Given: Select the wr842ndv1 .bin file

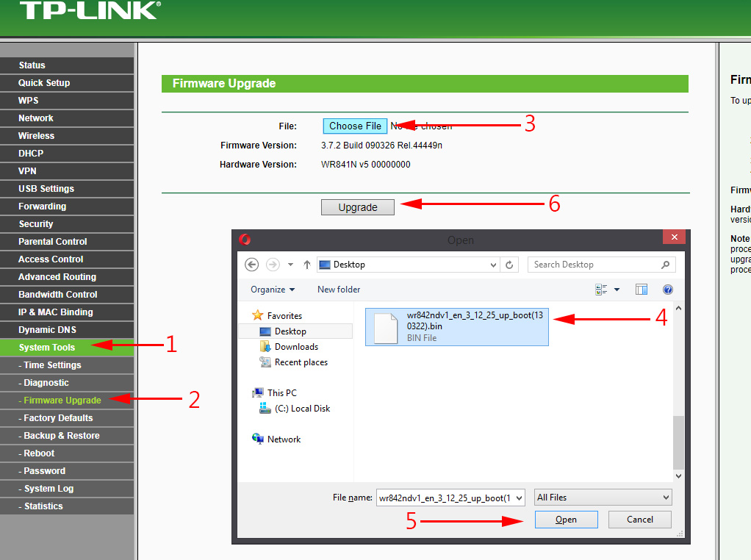Looking at the screenshot, I should click(x=457, y=327).
